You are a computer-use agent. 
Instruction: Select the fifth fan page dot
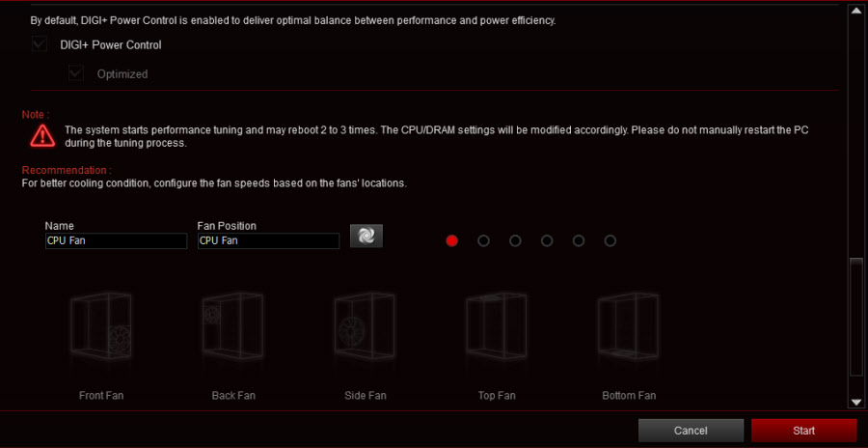point(579,240)
